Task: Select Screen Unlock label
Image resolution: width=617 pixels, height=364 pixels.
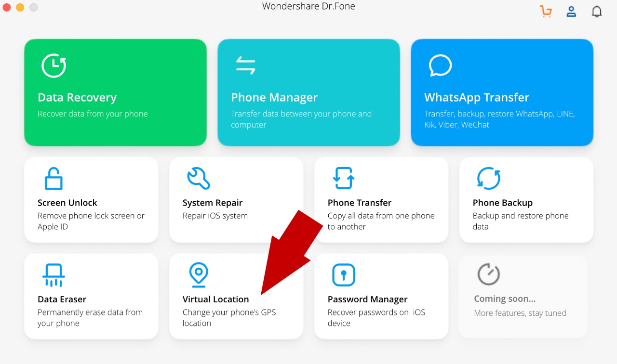Action: pos(67,203)
